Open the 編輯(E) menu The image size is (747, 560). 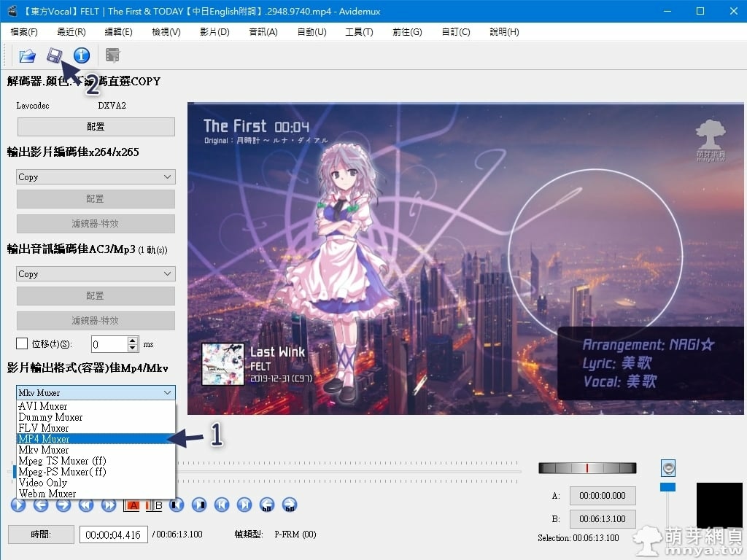click(x=119, y=32)
